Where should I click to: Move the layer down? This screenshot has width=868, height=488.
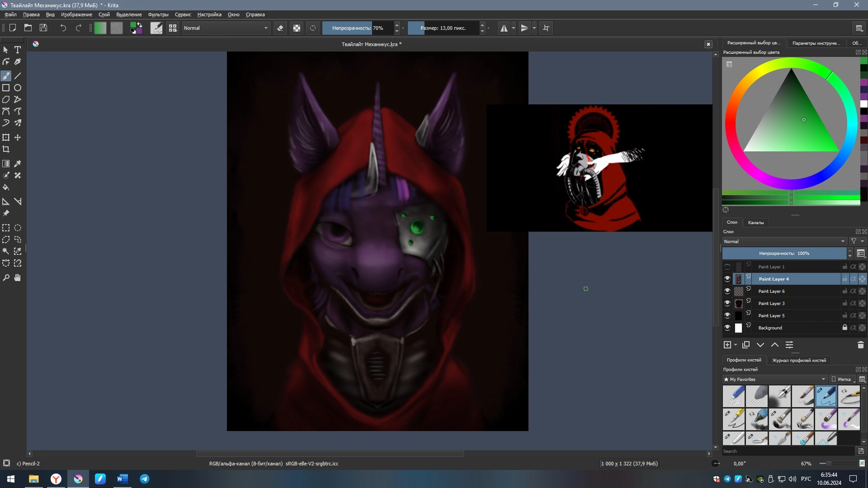[760, 345]
